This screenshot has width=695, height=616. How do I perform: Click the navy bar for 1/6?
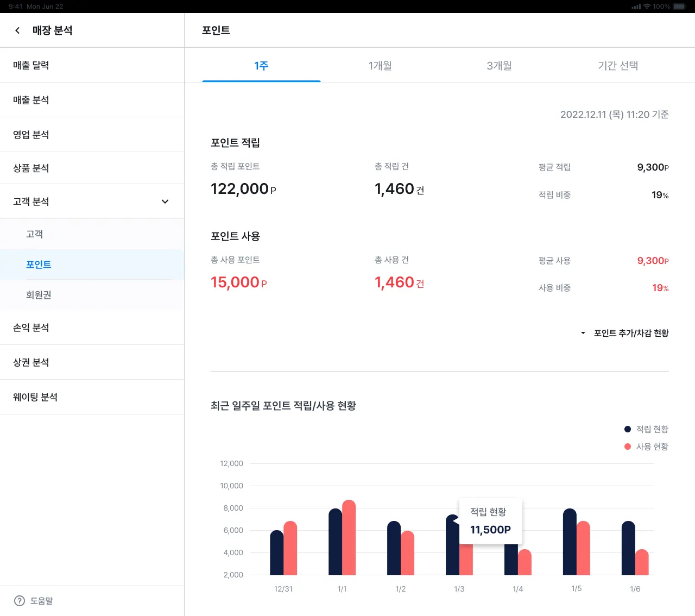(x=629, y=548)
